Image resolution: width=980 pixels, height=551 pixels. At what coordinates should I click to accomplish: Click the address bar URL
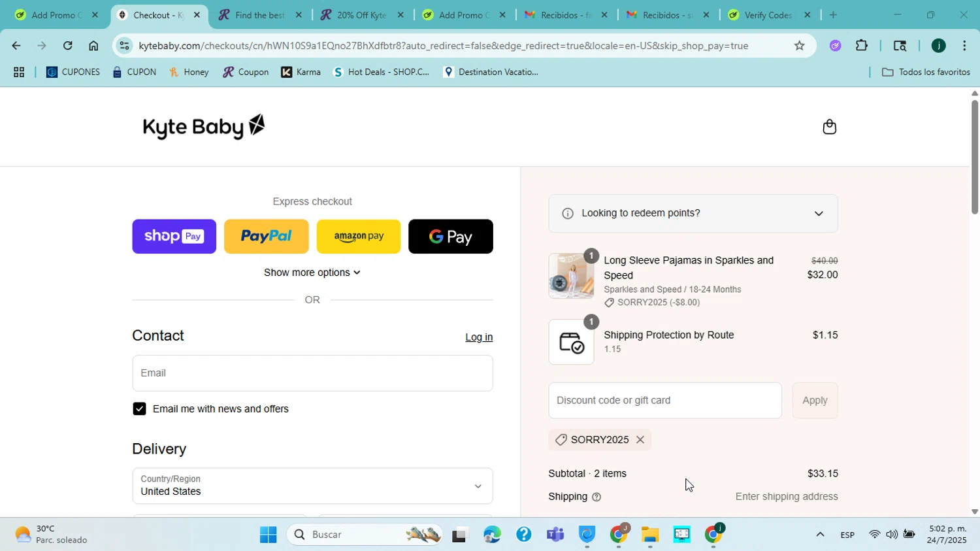pyautogui.click(x=443, y=46)
